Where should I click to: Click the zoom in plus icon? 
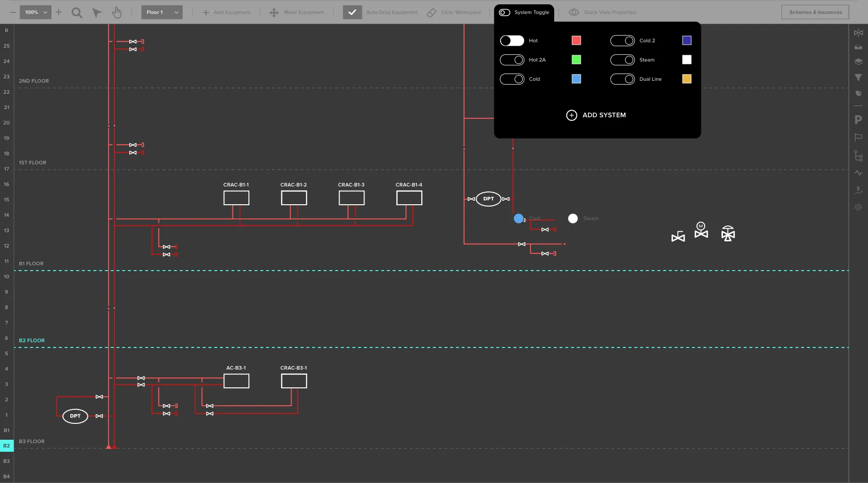(x=59, y=12)
